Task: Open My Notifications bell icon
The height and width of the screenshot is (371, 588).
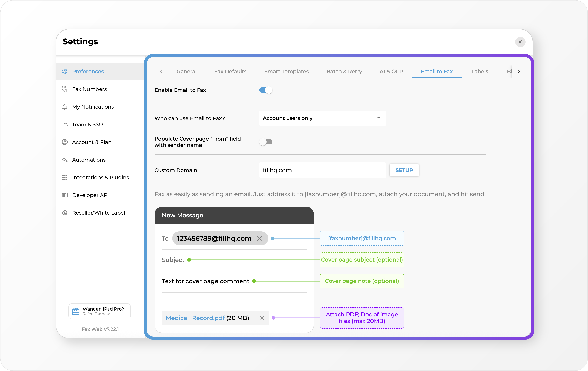Action: tap(65, 107)
